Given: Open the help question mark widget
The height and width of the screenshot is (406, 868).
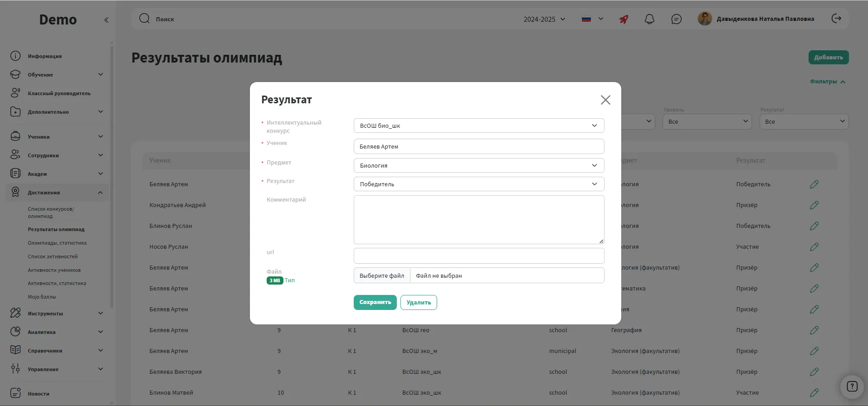Looking at the screenshot, I should pos(852,387).
